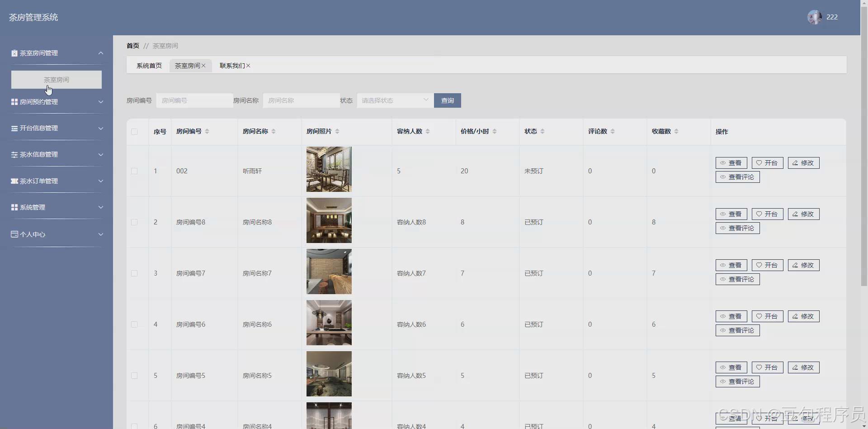Select the 茶室房间 sidebar submenu item

(57, 80)
